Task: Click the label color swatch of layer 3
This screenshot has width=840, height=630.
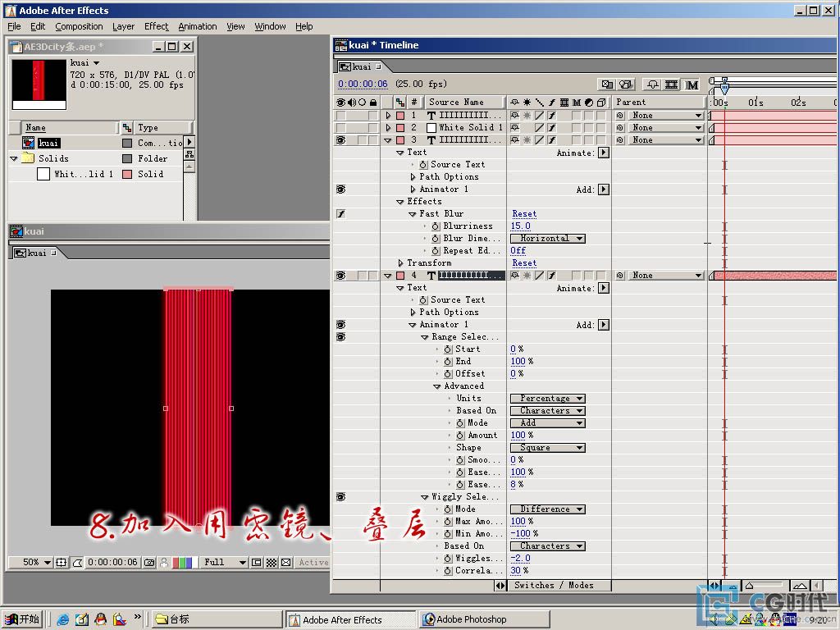Action: point(400,139)
